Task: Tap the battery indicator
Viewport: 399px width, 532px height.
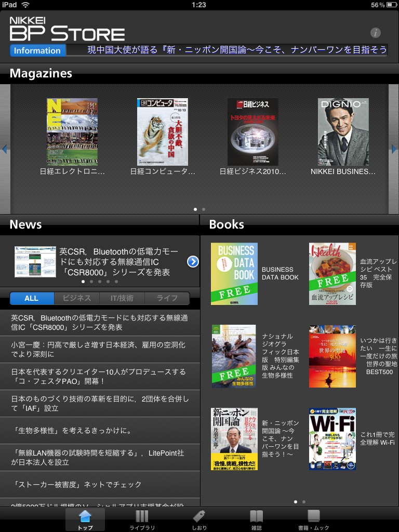Action: [392, 5]
